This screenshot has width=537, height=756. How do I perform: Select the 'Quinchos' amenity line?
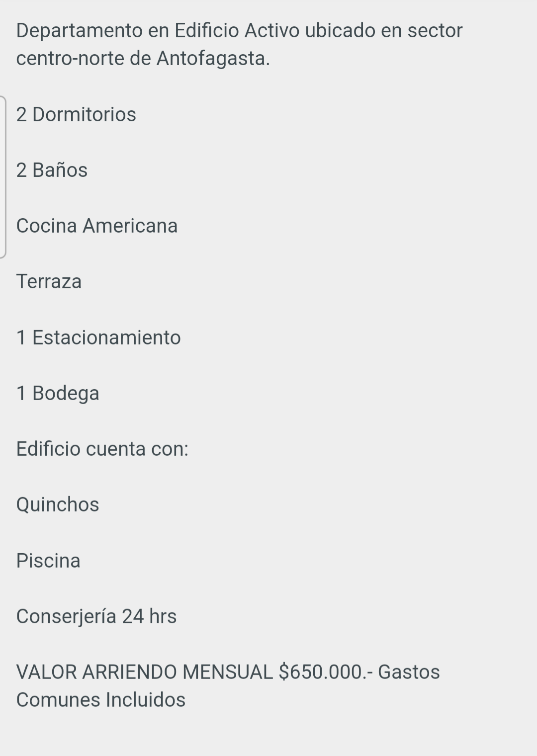[58, 505]
